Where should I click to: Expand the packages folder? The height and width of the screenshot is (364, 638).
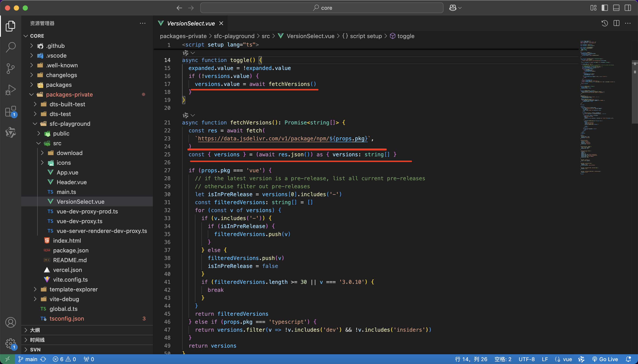[x=58, y=85]
